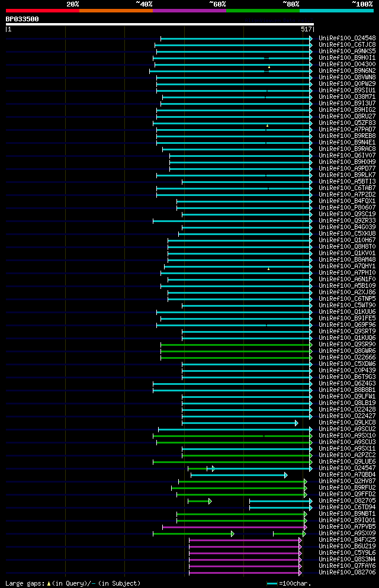
Task: Click the cyan alignment bar for UniRef100_Q9LKC8
Action: 240,423
